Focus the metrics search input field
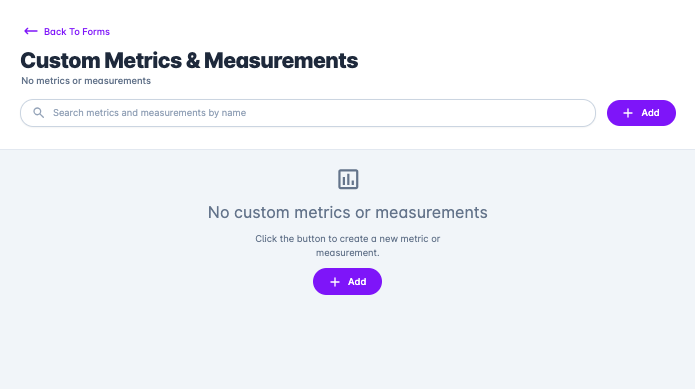 pyautogui.click(x=308, y=113)
